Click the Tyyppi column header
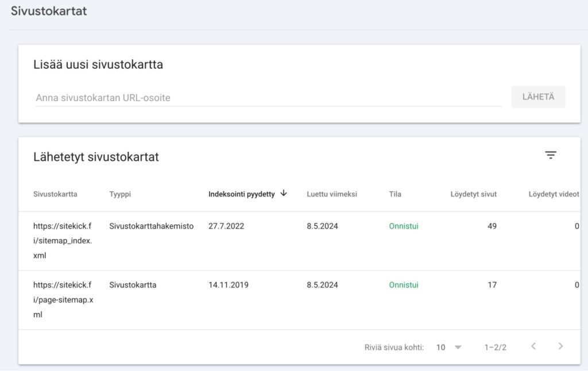 [120, 194]
